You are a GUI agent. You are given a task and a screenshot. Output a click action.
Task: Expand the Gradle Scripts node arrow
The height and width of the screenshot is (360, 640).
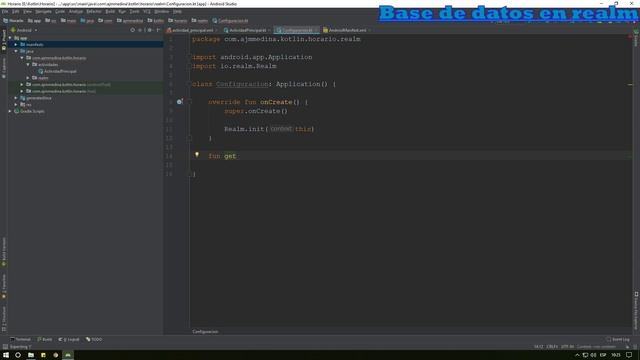(x=10, y=111)
